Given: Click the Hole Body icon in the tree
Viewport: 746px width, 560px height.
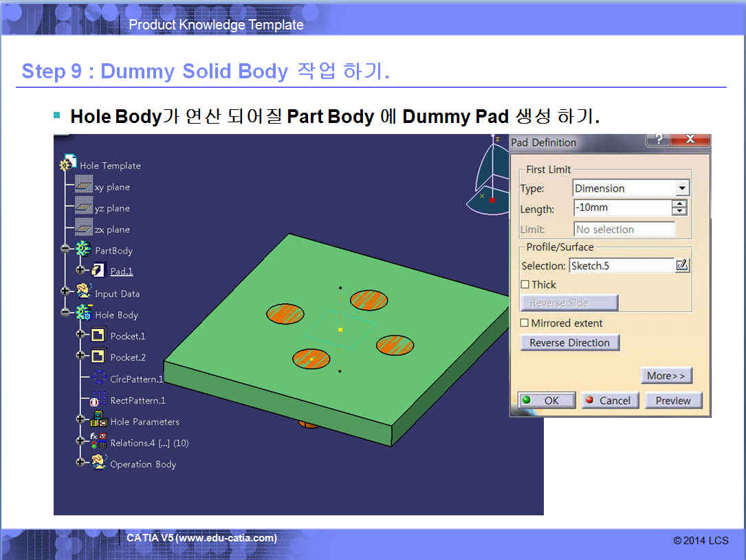Looking at the screenshot, I should pyautogui.click(x=84, y=312).
